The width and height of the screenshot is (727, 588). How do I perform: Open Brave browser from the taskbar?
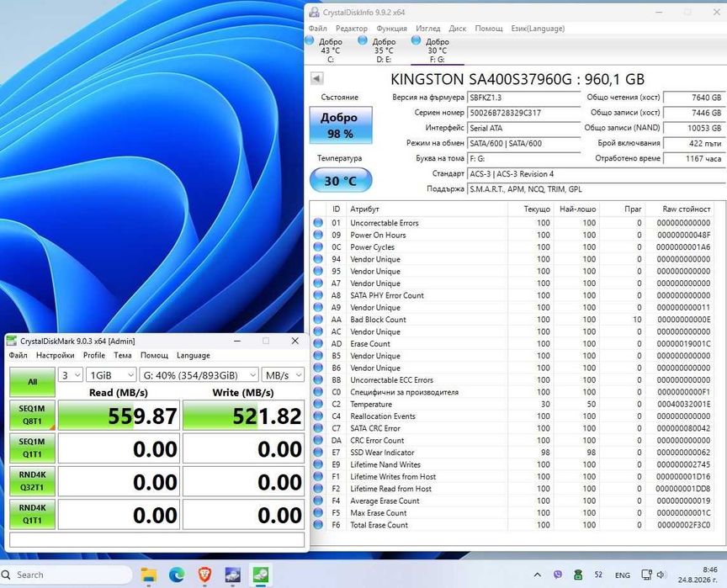(x=205, y=575)
